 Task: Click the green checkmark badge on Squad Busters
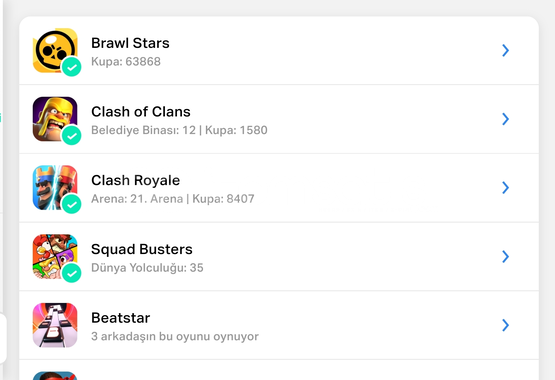click(71, 273)
